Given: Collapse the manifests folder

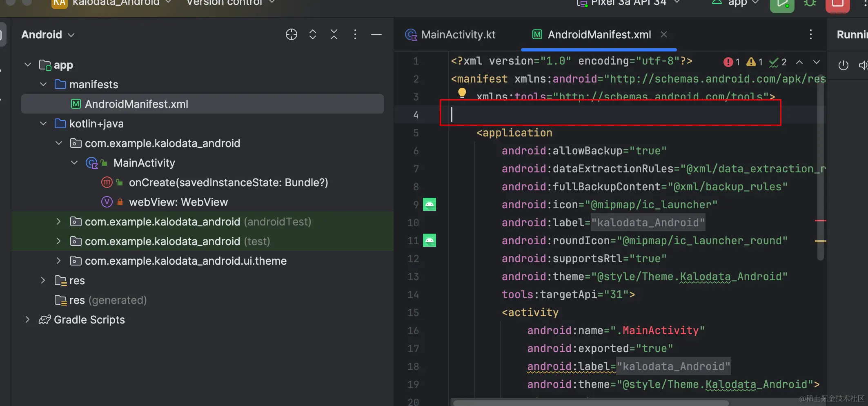Looking at the screenshot, I should 43,85.
